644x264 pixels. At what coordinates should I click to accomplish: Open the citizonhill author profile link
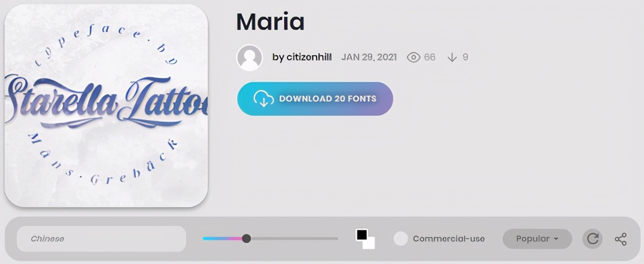(x=302, y=57)
